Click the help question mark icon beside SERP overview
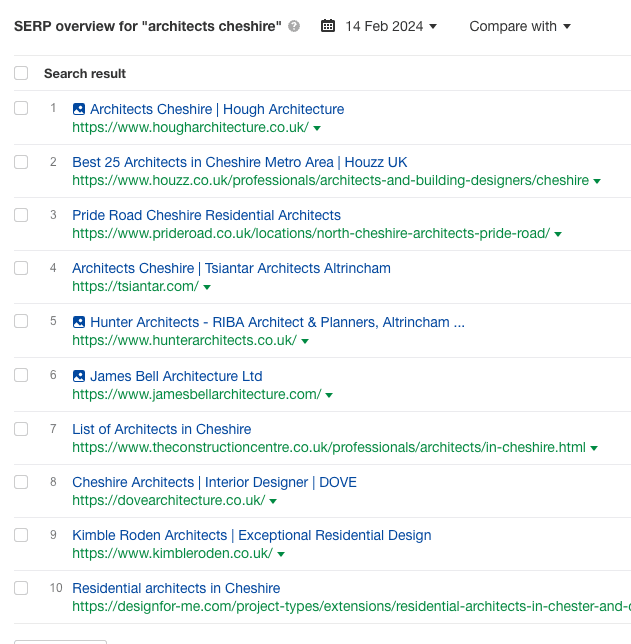This screenshot has height=644, width=631. (294, 26)
